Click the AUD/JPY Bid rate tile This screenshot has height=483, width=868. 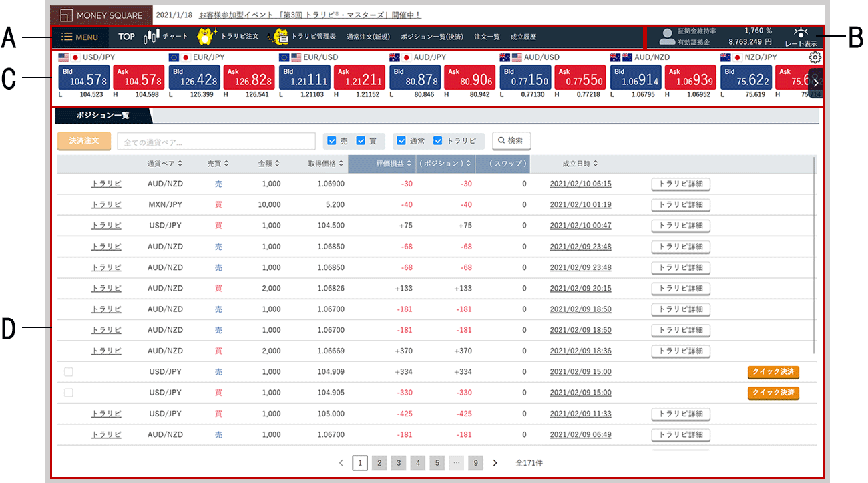click(x=414, y=77)
